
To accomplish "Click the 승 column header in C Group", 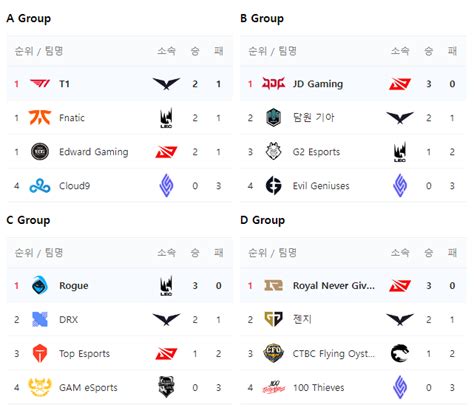I will (195, 252).
